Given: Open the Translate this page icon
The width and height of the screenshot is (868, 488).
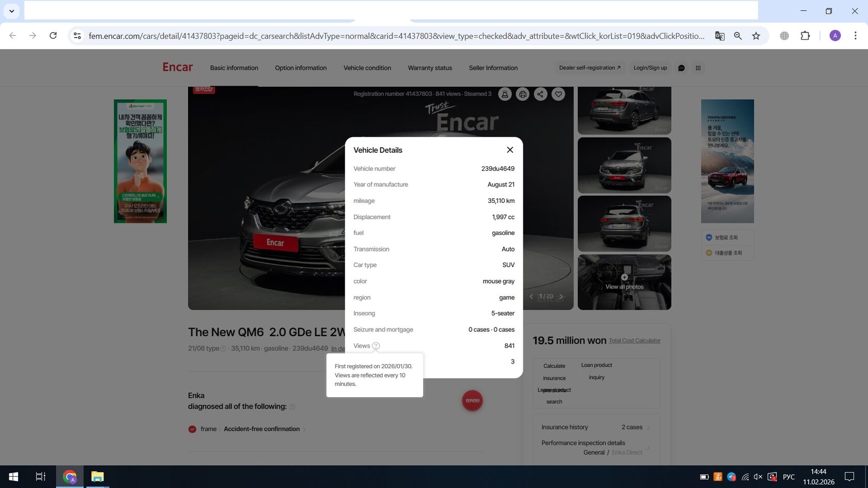Looking at the screenshot, I should (719, 36).
